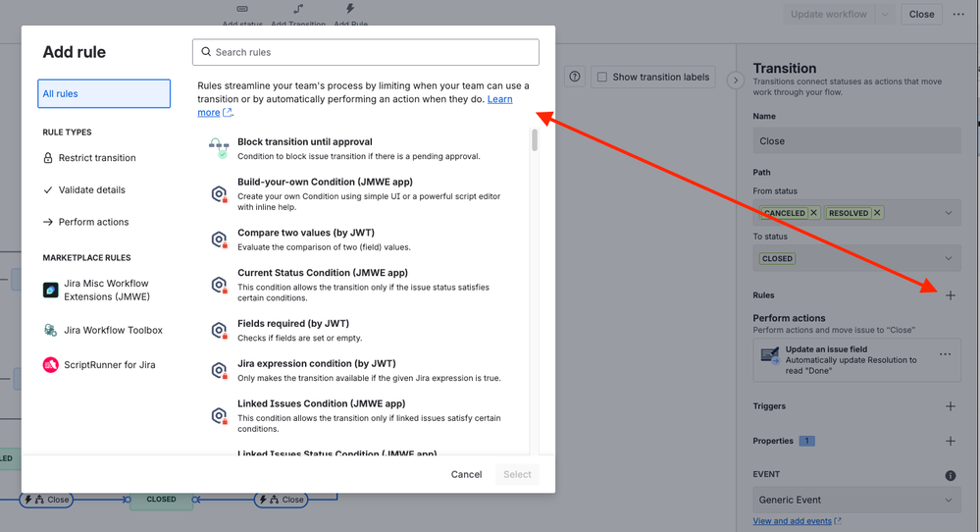
Task: Click the Close button at top right
Action: click(921, 14)
